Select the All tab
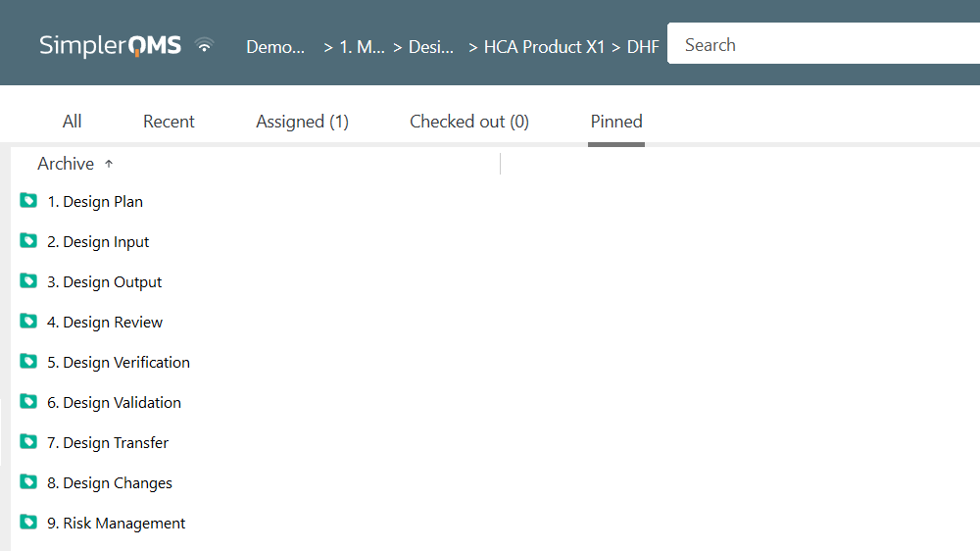 (72, 122)
